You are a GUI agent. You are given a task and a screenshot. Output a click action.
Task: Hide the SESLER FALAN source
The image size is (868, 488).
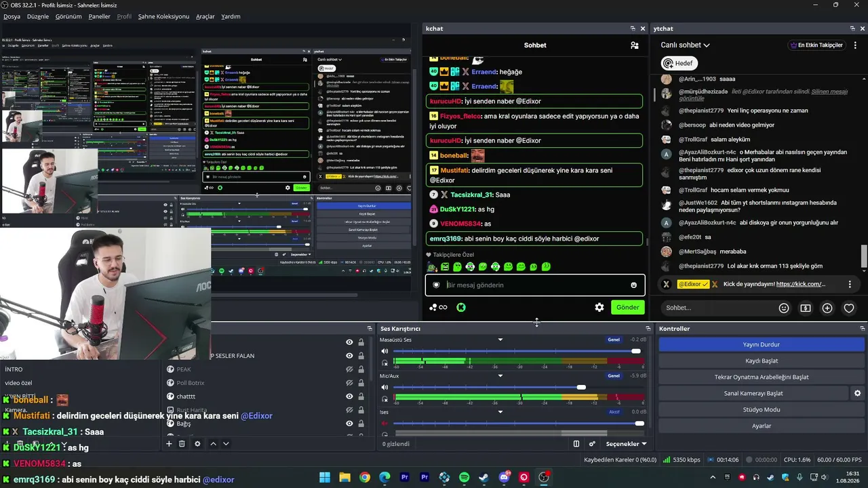[349, 356]
